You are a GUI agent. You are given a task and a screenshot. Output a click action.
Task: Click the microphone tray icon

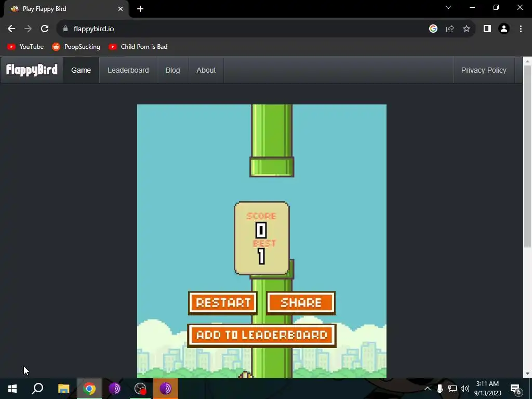pyautogui.click(x=440, y=389)
